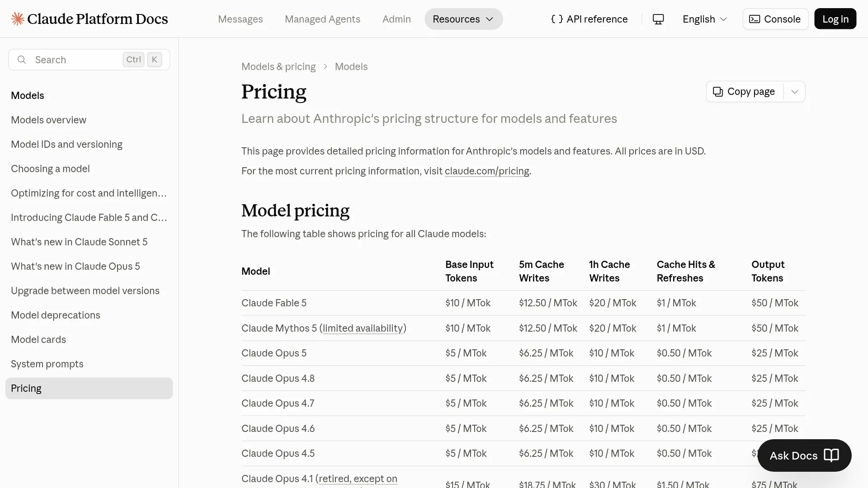Open Model deprecations page
This screenshot has height=488, width=868.
56,315
